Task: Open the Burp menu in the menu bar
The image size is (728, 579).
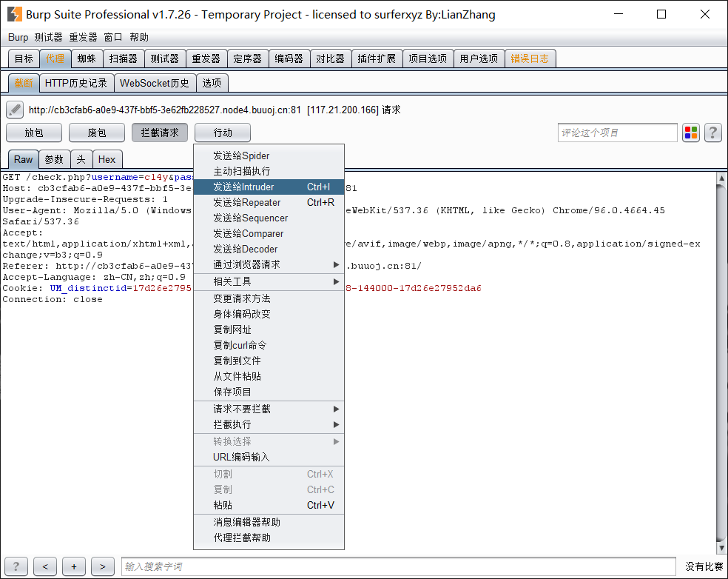Action: tap(18, 37)
